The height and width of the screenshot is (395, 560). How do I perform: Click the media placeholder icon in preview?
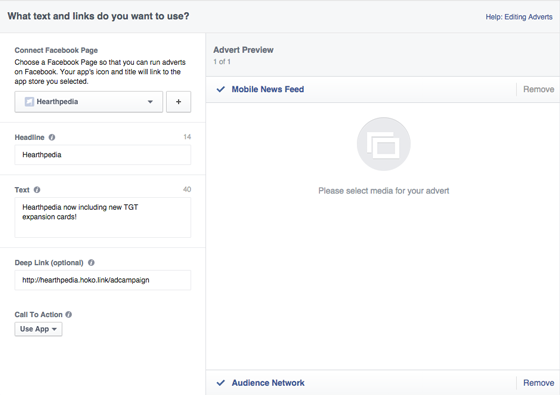click(x=384, y=144)
